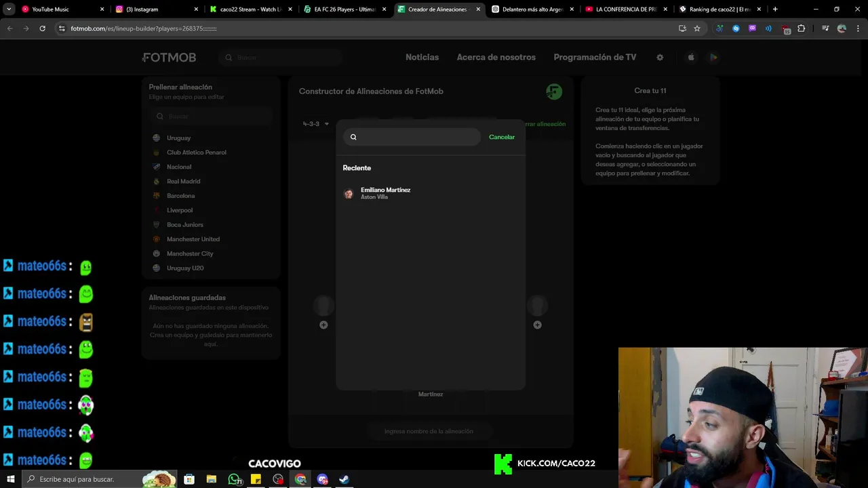Click the Martínez goalkeeper label on pitch
The image size is (868, 488).
(x=431, y=394)
